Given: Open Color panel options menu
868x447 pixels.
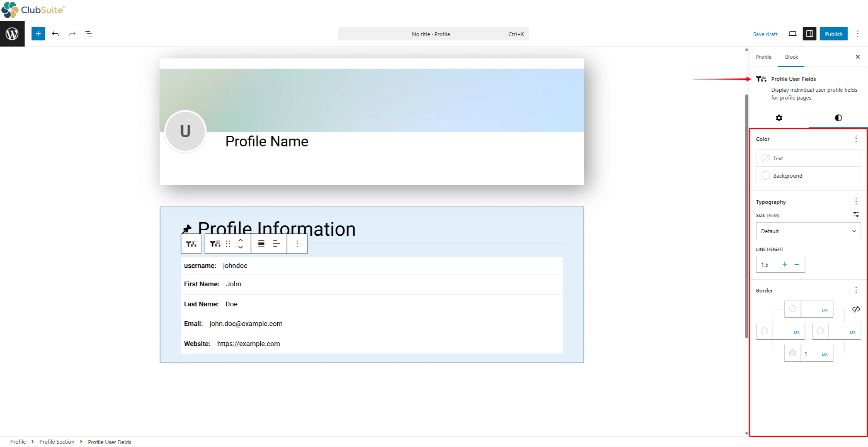Looking at the screenshot, I should click(856, 139).
